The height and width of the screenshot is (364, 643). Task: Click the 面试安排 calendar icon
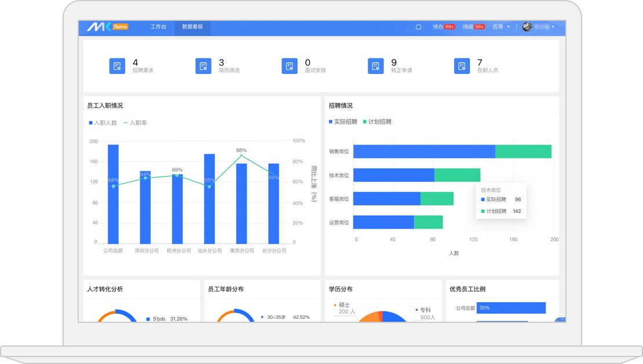click(x=290, y=66)
